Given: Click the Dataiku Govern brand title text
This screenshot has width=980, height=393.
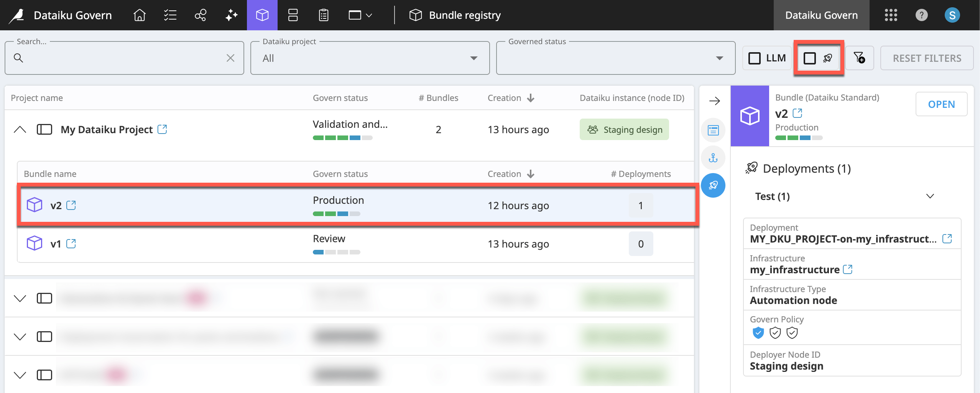Looking at the screenshot, I should click(x=73, y=15).
